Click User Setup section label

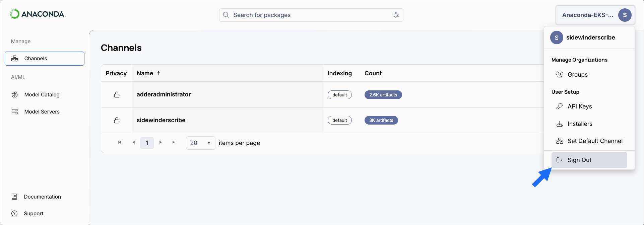click(x=565, y=92)
